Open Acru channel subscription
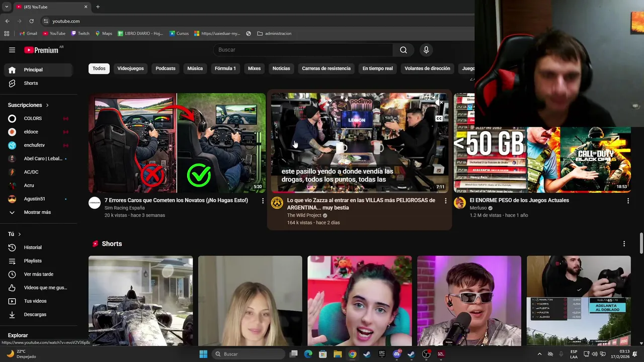The width and height of the screenshot is (644, 362). tap(39, 186)
